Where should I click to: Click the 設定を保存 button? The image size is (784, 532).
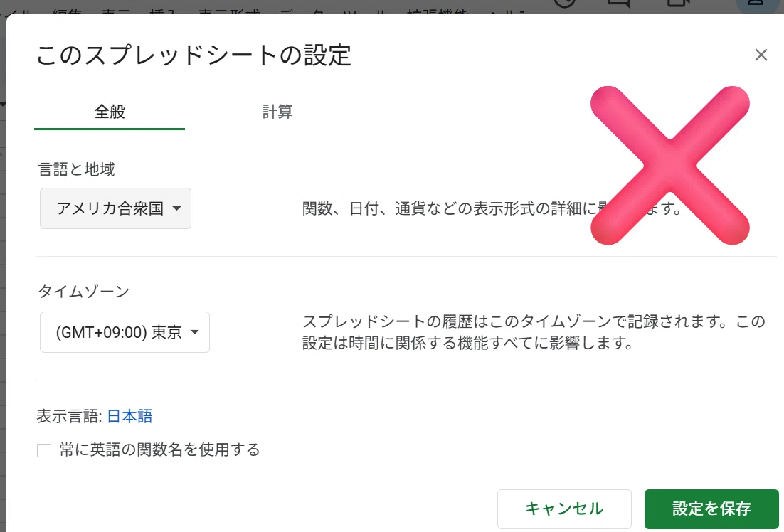tap(711, 509)
